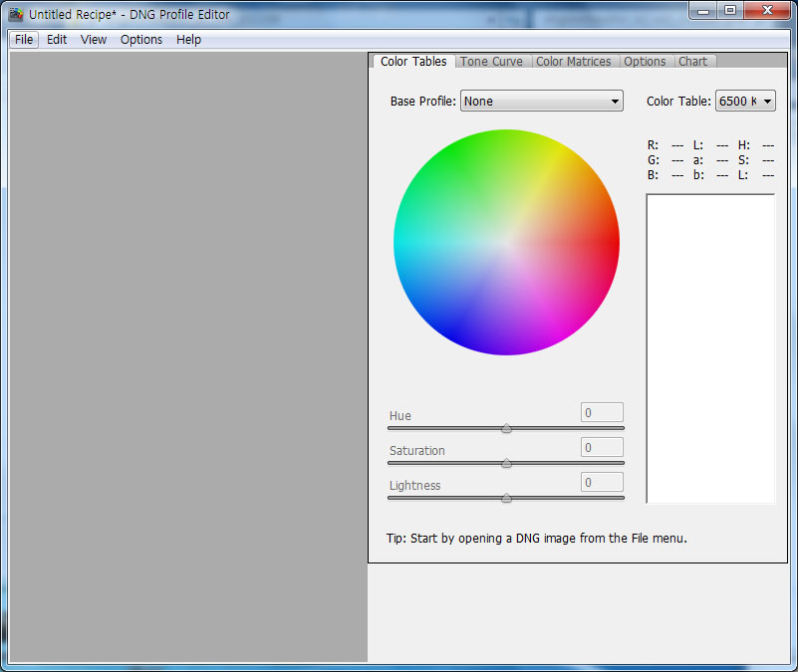This screenshot has height=672, width=798.
Task: Expand the Base Profile dropdown
Action: (x=541, y=102)
